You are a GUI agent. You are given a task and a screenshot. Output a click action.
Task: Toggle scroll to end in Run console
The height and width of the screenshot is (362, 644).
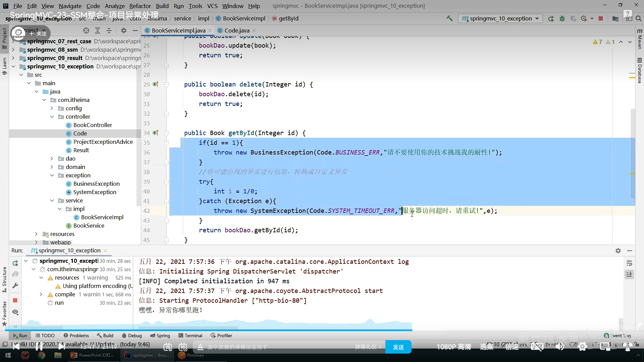click(x=629, y=275)
